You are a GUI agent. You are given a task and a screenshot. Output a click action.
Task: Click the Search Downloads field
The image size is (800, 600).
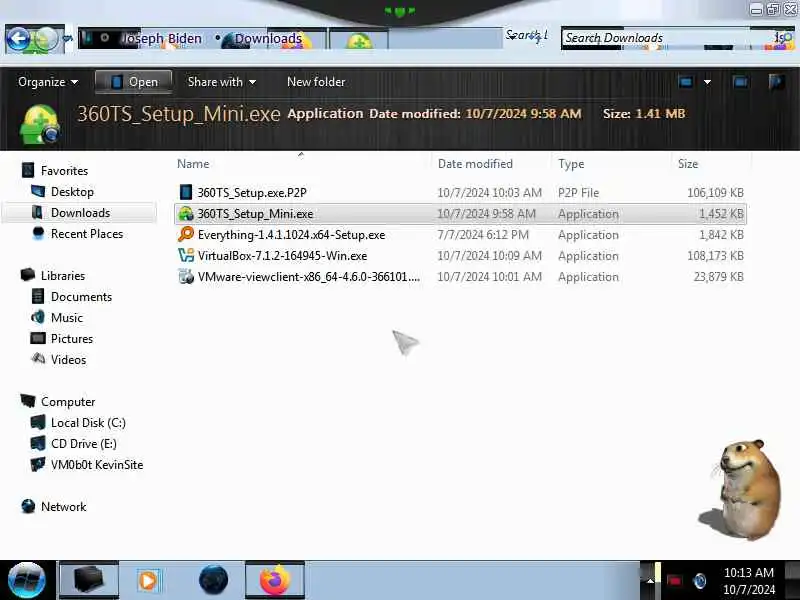[668, 38]
